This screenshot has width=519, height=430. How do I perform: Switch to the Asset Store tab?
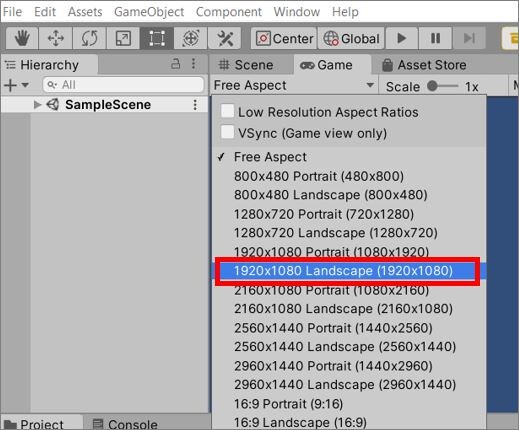424,65
